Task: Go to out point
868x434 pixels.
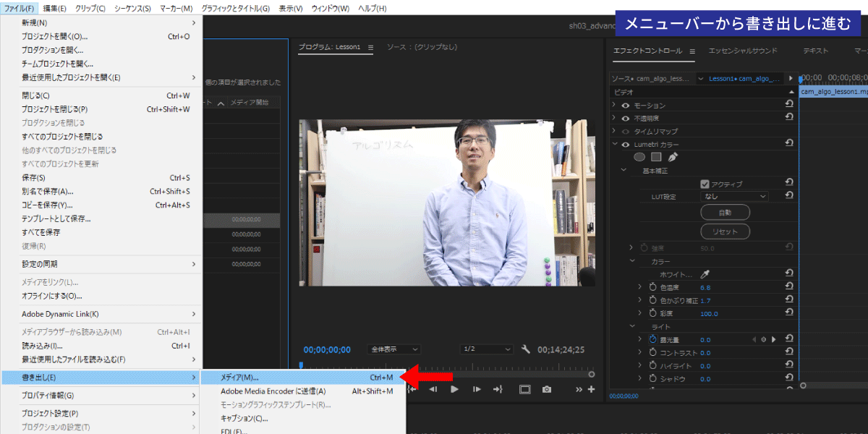Action: pos(498,389)
